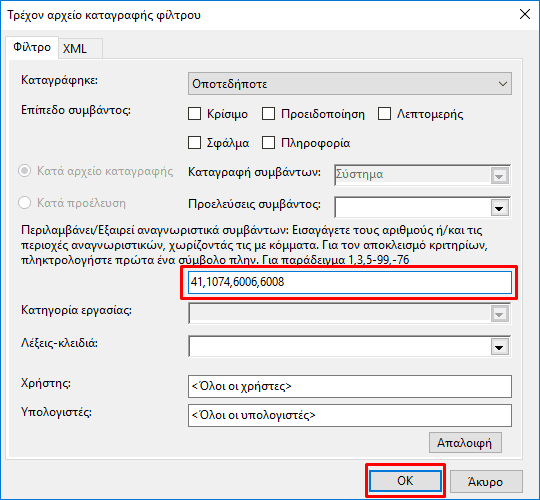Click the Χρήστης field showing Όλοι οι χρήστες

(350, 386)
